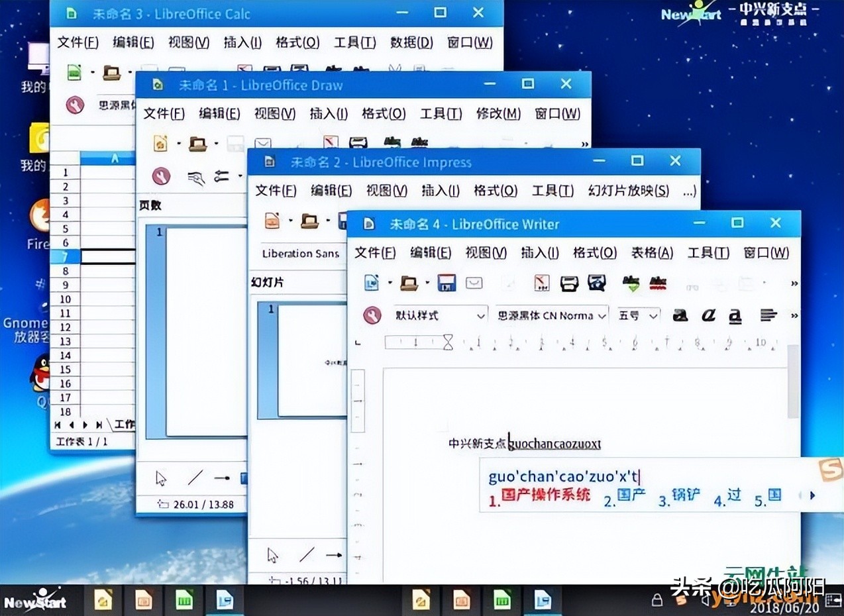The image size is (844, 616).
Task: Click the paragraph alignment icon in Writer
Action: click(768, 315)
